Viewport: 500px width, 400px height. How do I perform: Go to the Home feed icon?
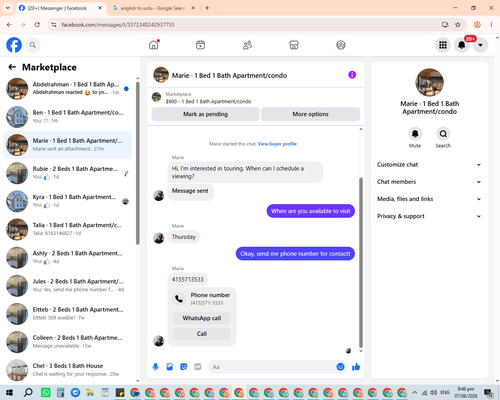click(x=154, y=45)
